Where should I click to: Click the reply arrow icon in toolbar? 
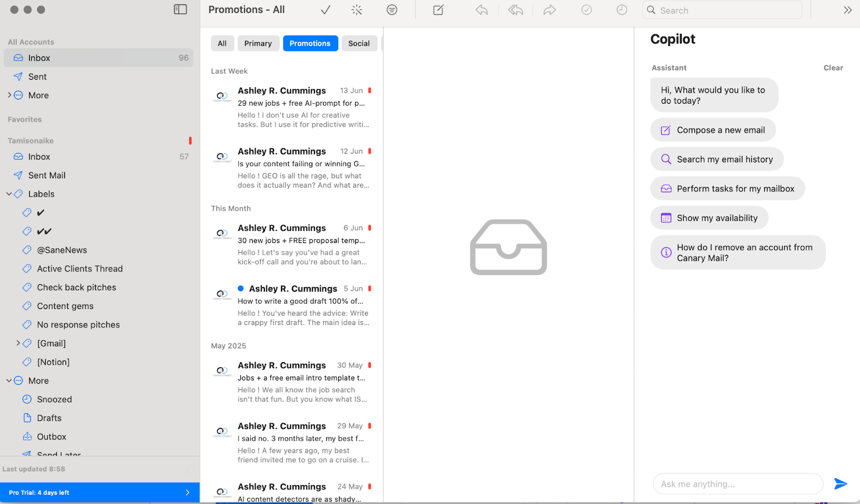(x=482, y=10)
